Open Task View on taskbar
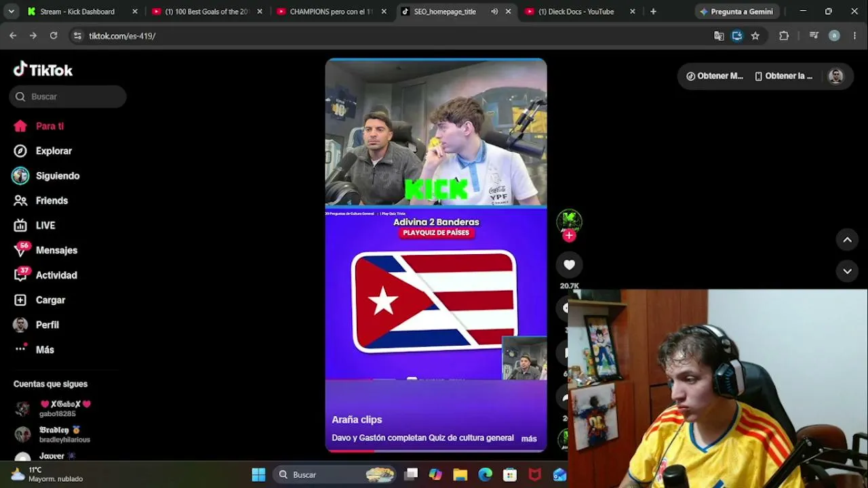The height and width of the screenshot is (488, 868). click(x=412, y=474)
